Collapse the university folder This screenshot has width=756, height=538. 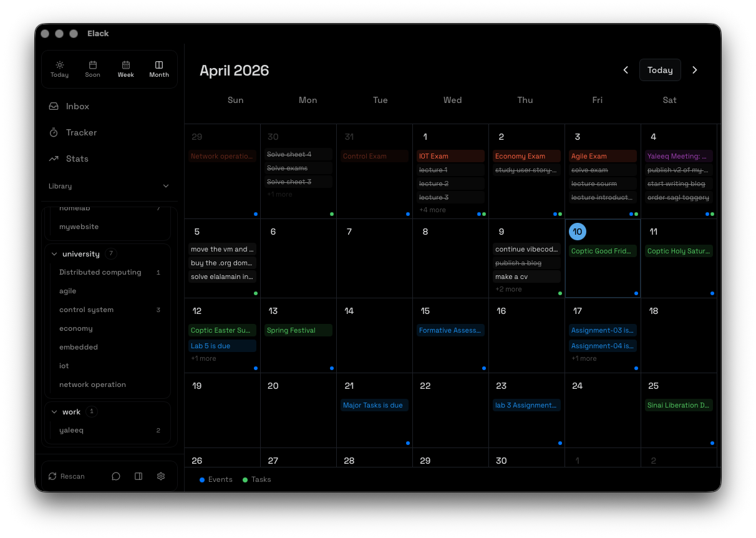pyautogui.click(x=54, y=254)
